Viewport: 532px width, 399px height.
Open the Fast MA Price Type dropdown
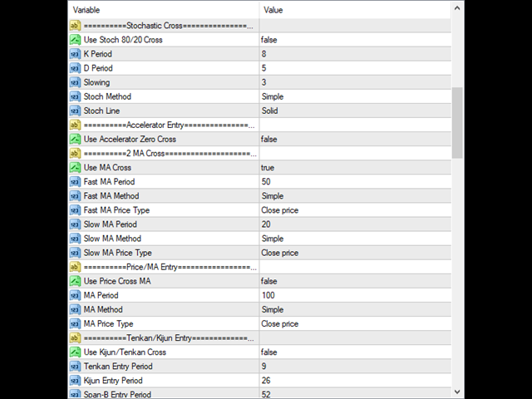[x=279, y=210]
